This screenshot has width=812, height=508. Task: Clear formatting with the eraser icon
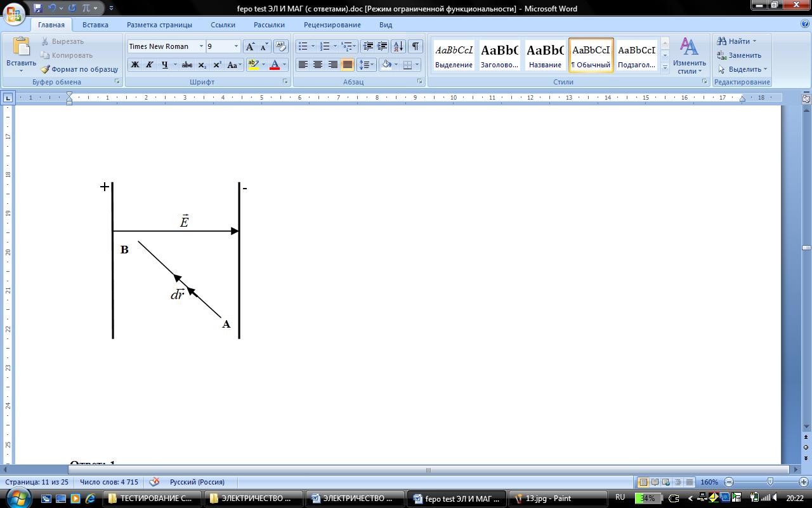point(281,46)
